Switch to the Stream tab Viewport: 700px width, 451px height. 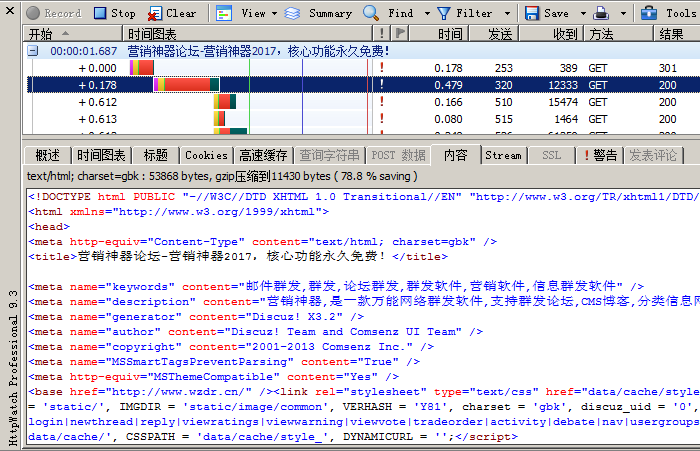[503, 155]
